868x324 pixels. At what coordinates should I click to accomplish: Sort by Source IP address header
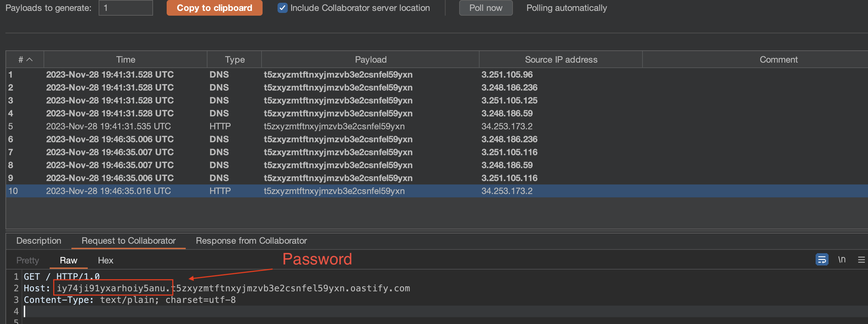point(561,60)
